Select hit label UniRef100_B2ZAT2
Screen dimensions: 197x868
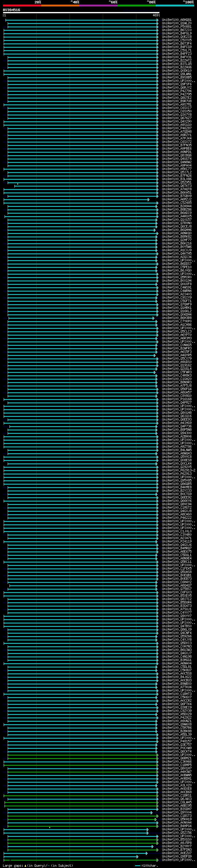pyautogui.click(x=176, y=60)
